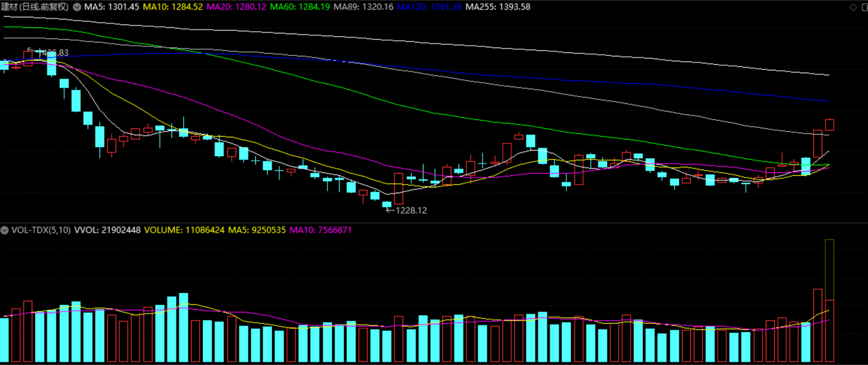Select the MA89: 1320.16 label
This screenshot has width=868, height=365.
click(363, 7)
